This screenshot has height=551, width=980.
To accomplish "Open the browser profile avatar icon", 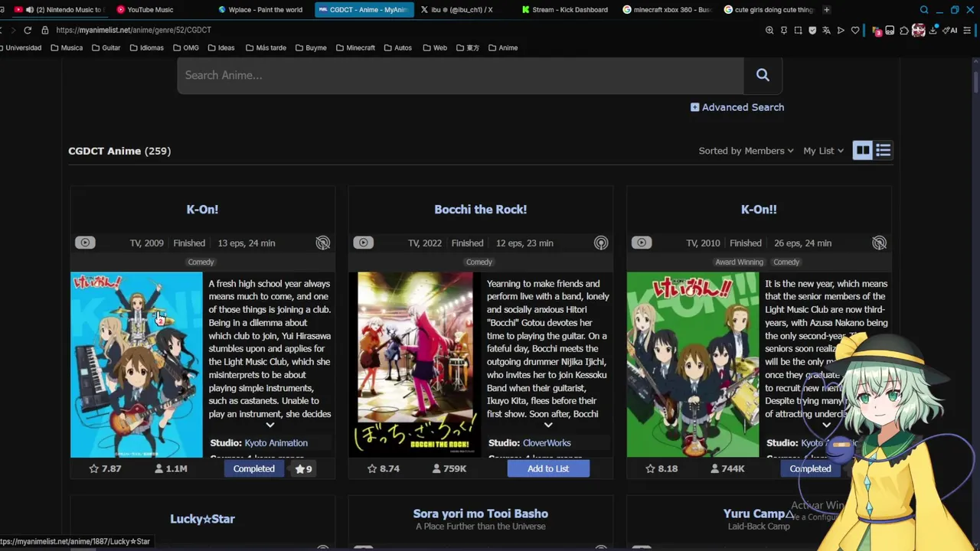I will point(918,31).
